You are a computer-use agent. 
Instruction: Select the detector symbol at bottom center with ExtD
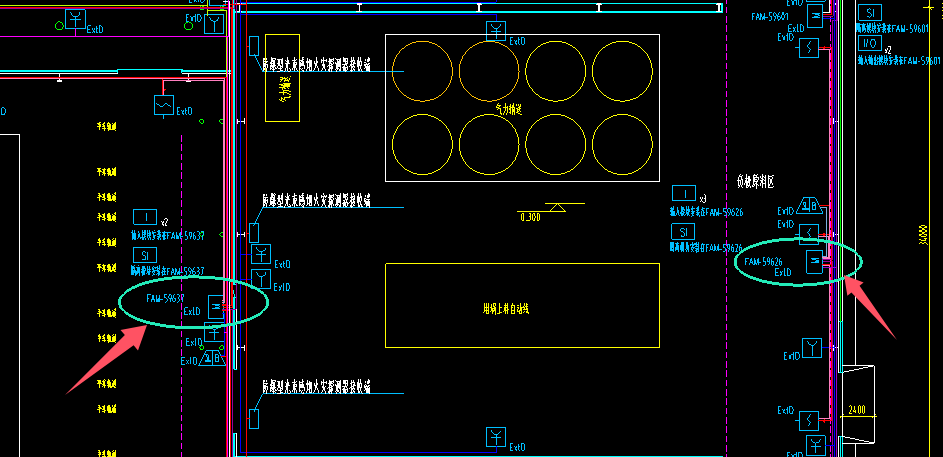[496, 437]
